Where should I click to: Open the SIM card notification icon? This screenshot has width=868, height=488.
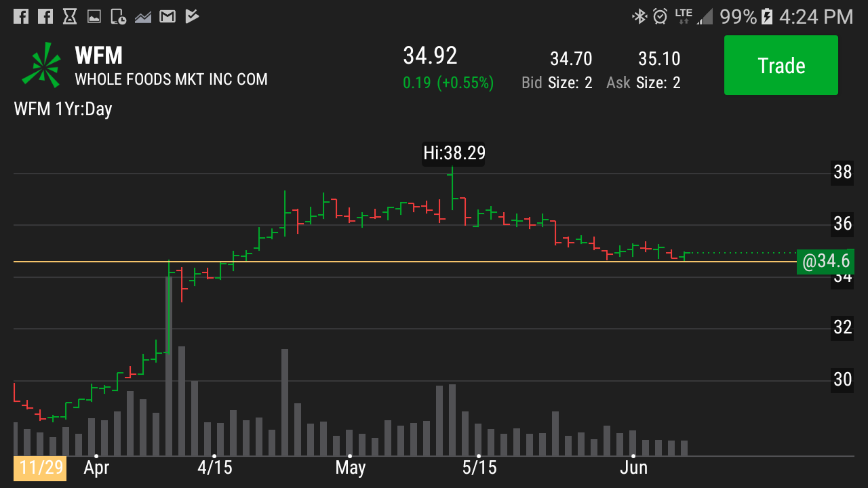click(x=119, y=16)
